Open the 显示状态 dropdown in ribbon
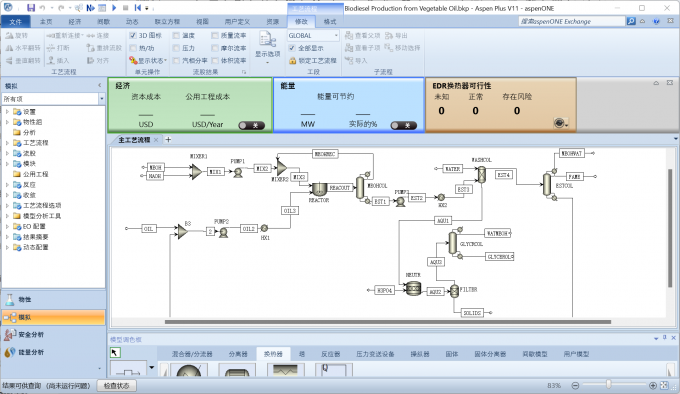This screenshot has height=394, width=680. pos(148,61)
